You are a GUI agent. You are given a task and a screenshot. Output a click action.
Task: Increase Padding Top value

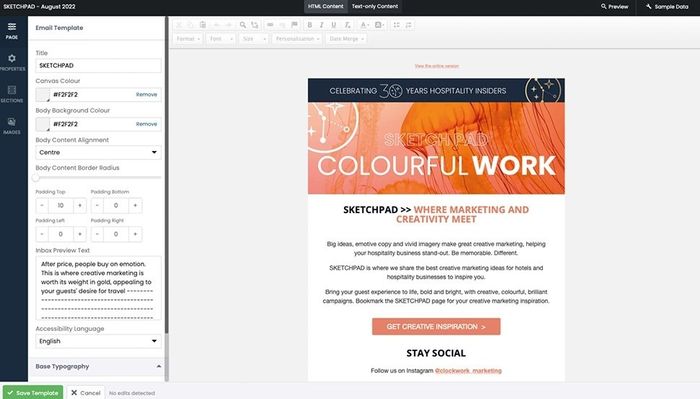pyautogui.click(x=80, y=205)
